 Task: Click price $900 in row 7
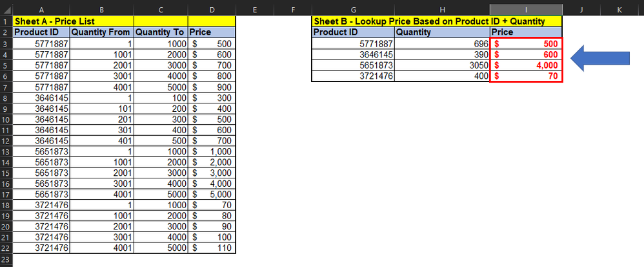(x=212, y=87)
